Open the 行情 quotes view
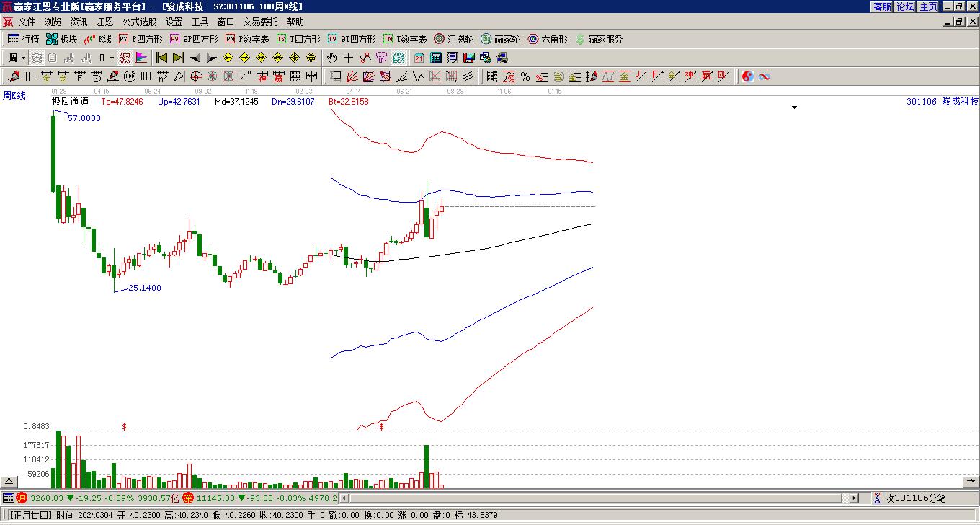980x525 pixels. [x=23, y=39]
